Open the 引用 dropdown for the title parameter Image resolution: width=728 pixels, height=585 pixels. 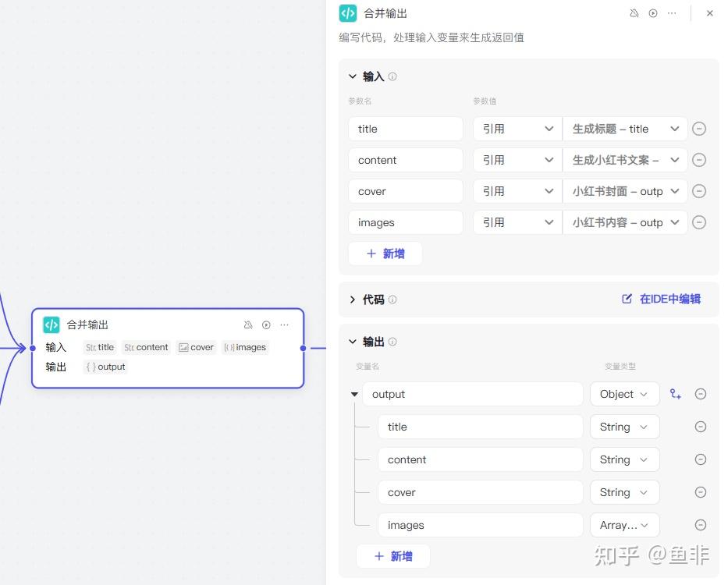pyautogui.click(x=517, y=129)
